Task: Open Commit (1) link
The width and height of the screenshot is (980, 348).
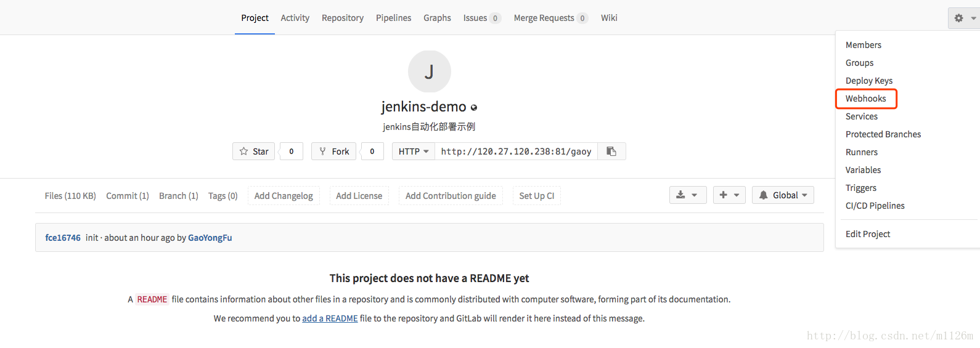Action: point(128,196)
